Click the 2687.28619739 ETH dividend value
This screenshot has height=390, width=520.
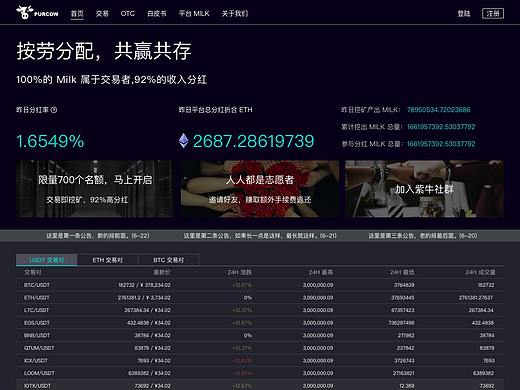(253, 141)
